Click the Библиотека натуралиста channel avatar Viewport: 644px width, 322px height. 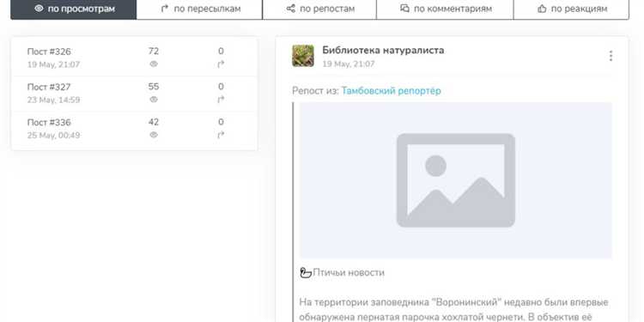(x=303, y=56)
